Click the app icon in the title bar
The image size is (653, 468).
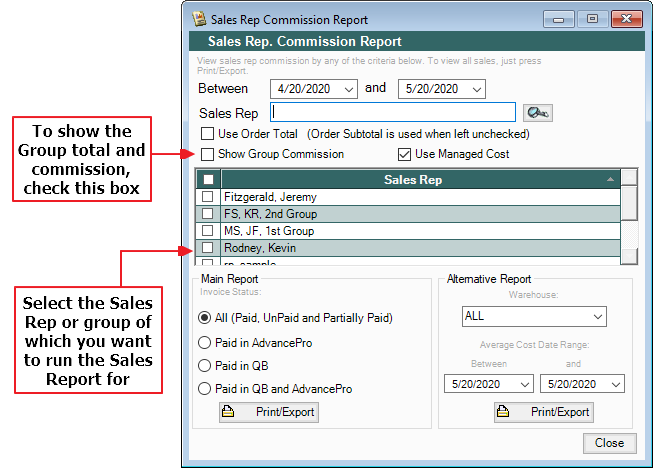click(198, 19)
